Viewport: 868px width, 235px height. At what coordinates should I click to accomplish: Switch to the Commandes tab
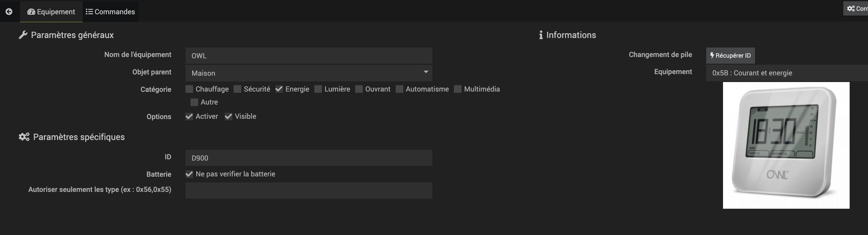click(110, 12)
